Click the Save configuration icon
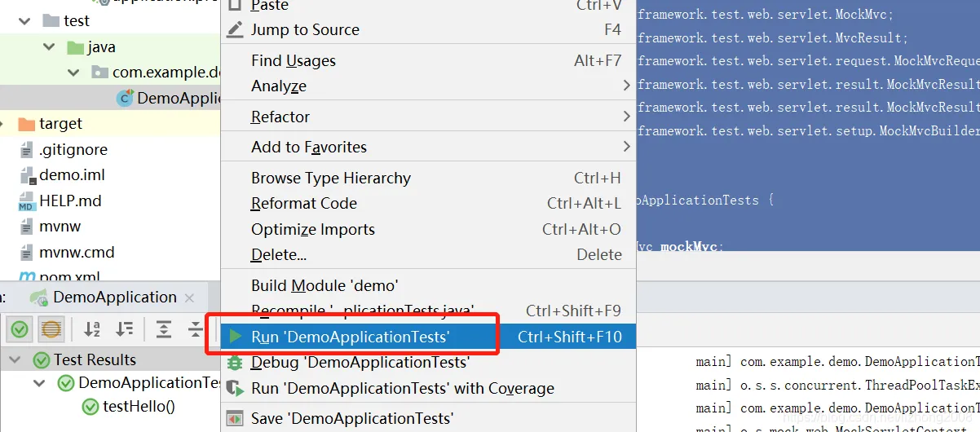980x432 pixels. [x=236, y=418]
